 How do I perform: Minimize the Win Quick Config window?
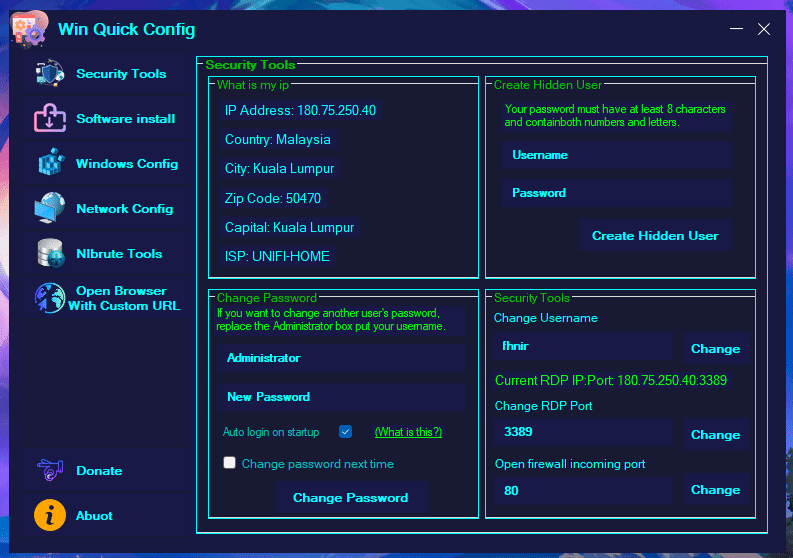click(736, 29)
